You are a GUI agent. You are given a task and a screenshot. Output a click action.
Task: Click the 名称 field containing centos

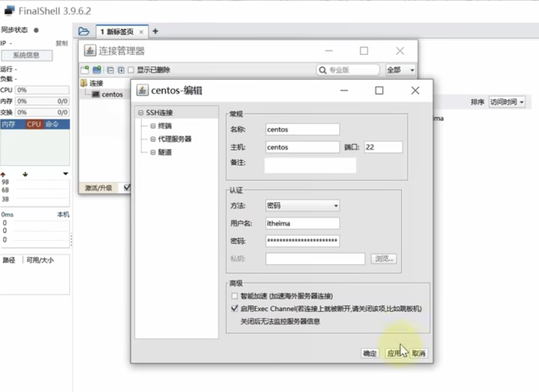point(302,129)
